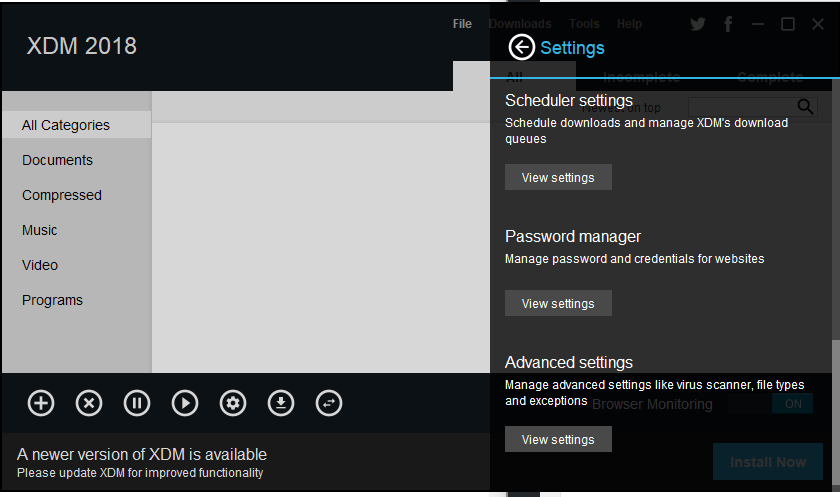
Task: Resume downloads with the play icon
Action: click(185, 403)
